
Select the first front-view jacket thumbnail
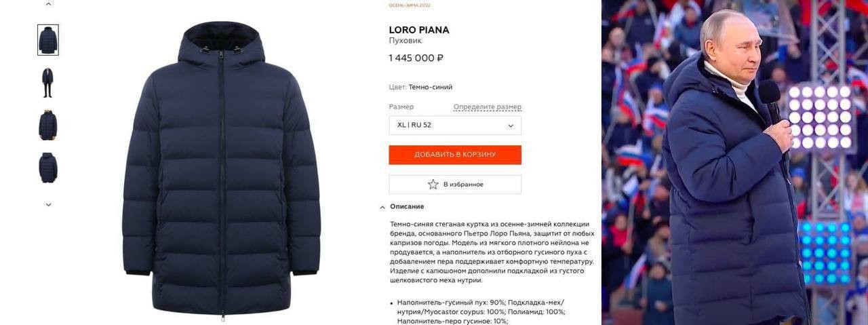(48, 40)
